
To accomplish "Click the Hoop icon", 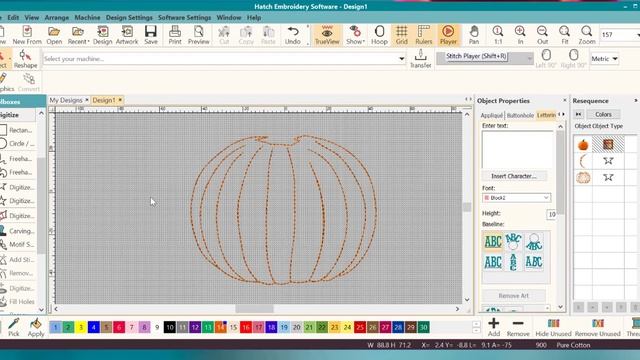I will point(379,35).
